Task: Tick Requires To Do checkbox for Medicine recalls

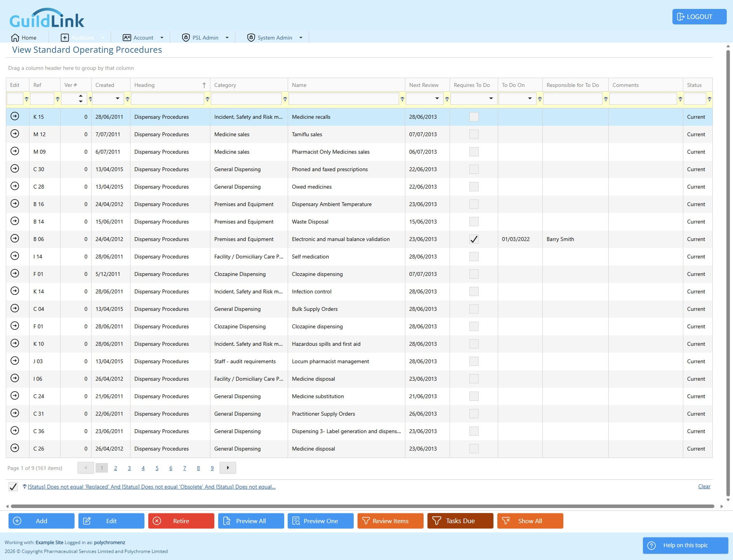Action: [474, 117]
